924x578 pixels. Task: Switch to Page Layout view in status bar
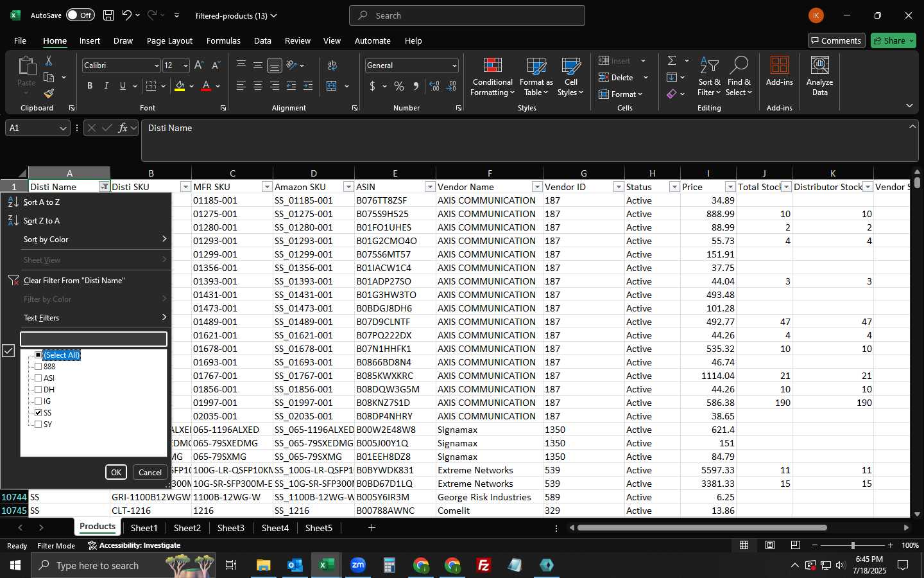tap(769, 545)
